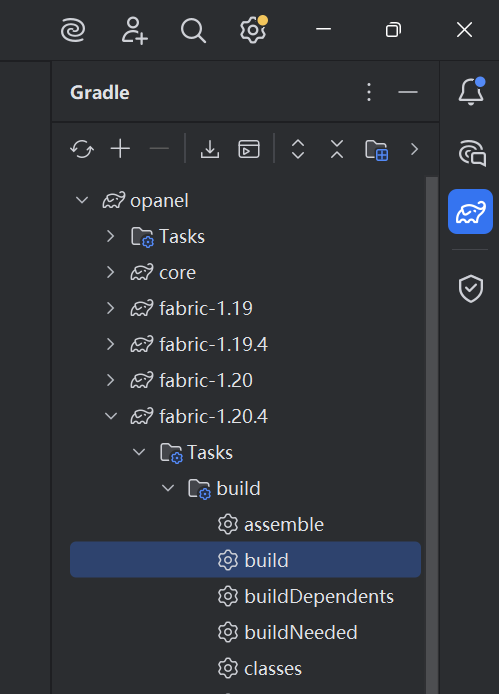Open the AI Assistant chat sidebar icon
The width and height of the screenshot is (499, 694).
(472, 153)
